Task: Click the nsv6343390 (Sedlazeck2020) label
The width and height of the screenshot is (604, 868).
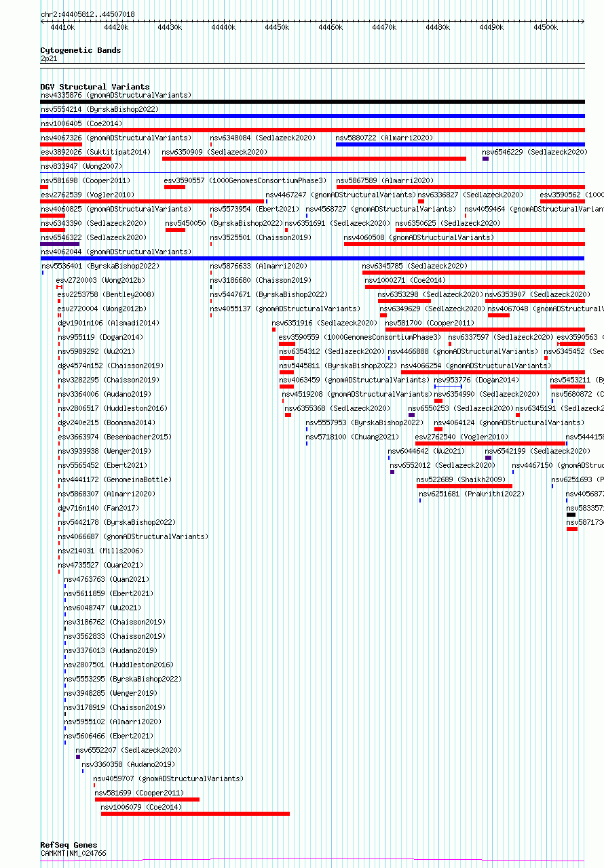Action: coord(93,223)
